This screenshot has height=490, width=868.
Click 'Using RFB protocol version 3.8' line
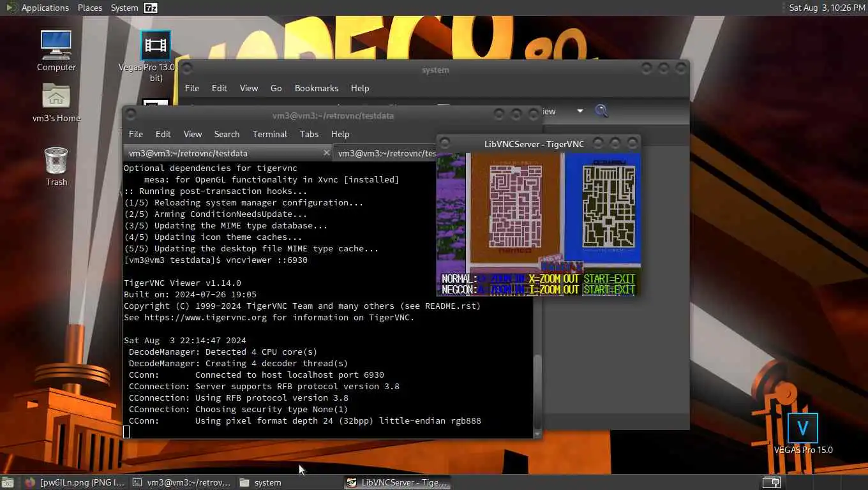272,398
